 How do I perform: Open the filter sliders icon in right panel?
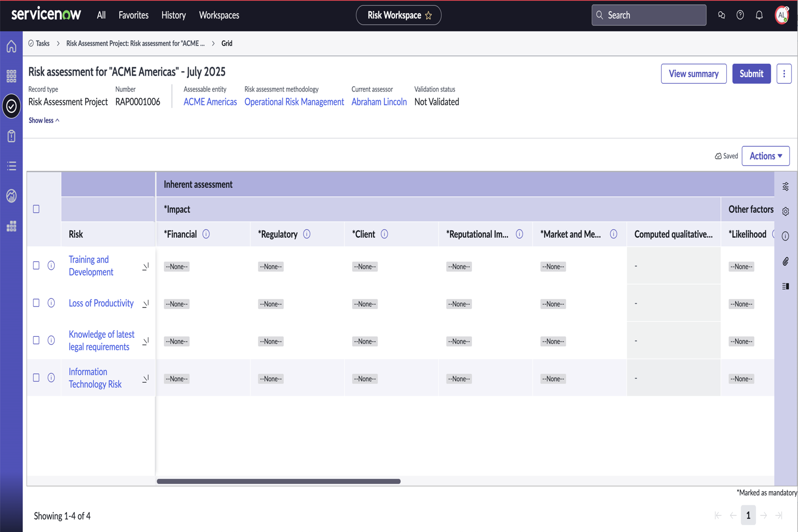point(785,187)
